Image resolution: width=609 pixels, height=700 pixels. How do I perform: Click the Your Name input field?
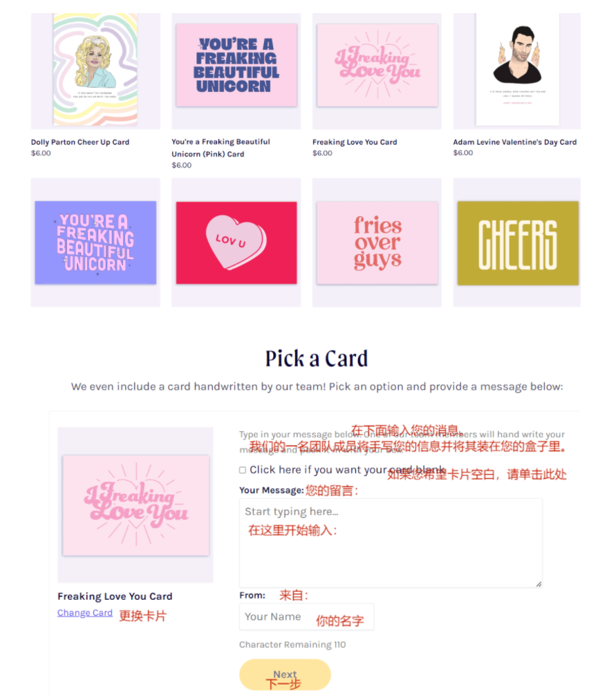click(306, 616)
